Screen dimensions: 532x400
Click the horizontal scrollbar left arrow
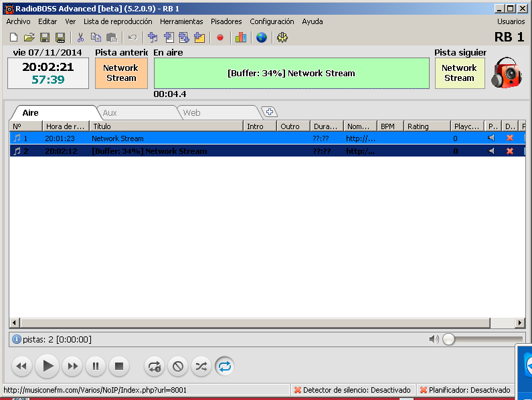point(14,322)
